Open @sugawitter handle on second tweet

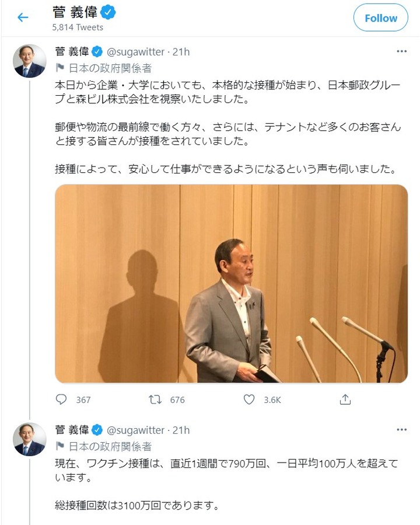136,430
